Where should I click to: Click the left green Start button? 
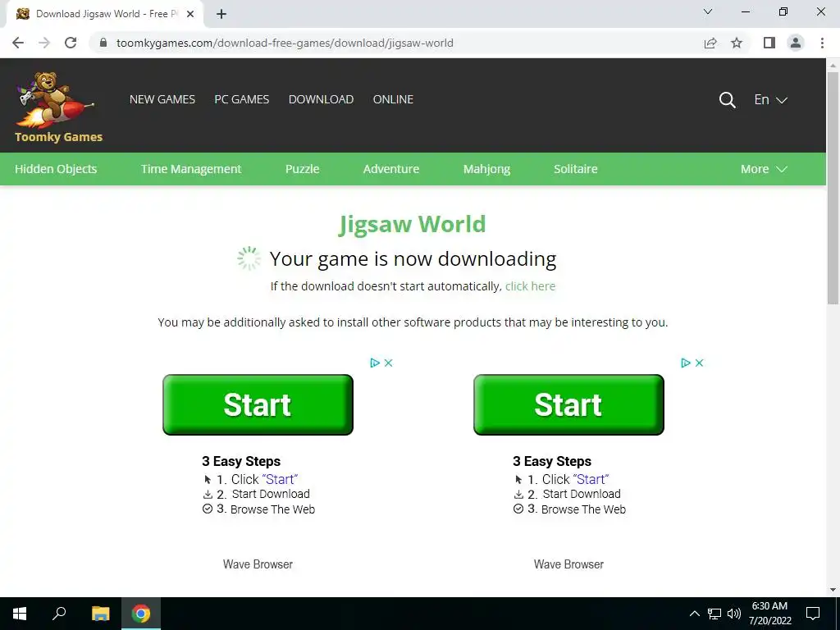click(x=258, y=404)
